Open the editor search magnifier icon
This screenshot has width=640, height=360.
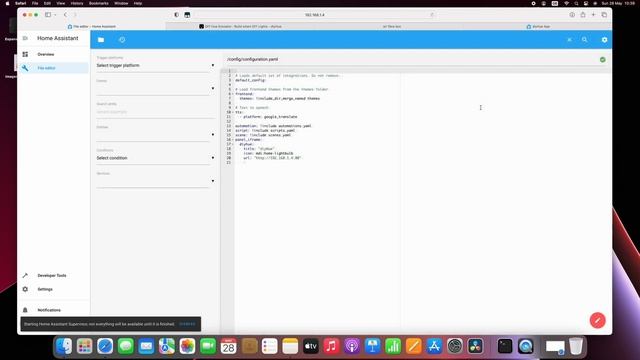(584, 40)
